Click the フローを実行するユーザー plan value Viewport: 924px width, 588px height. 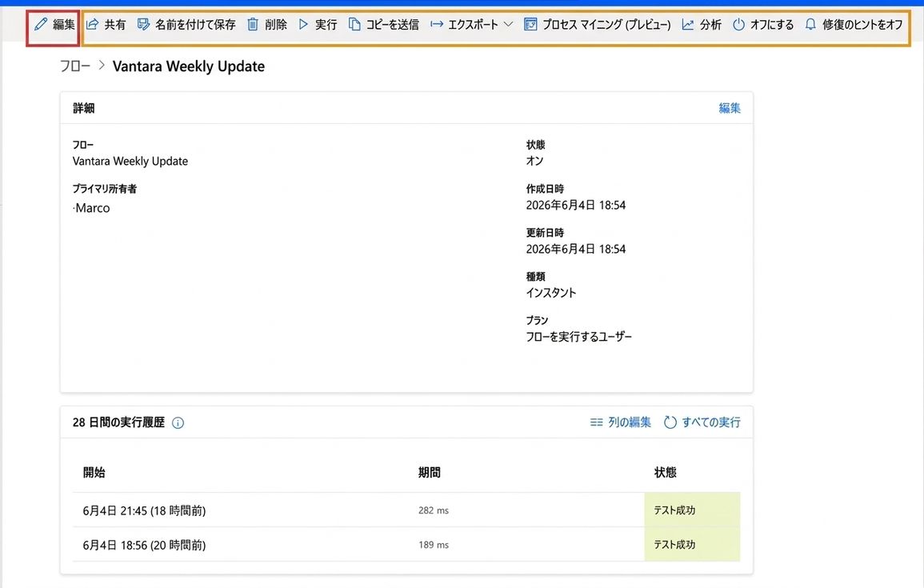(578, 337)
